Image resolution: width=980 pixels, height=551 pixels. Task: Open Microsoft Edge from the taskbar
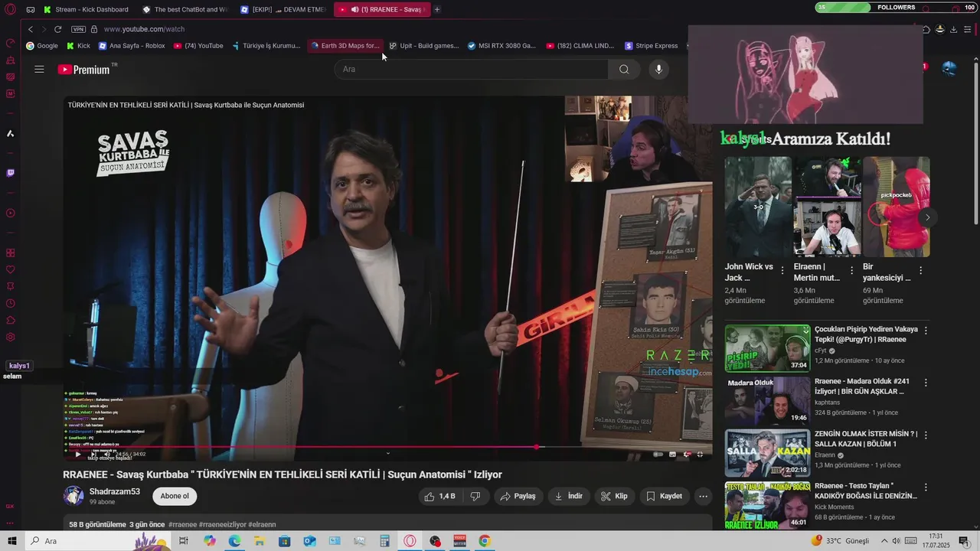234,541
